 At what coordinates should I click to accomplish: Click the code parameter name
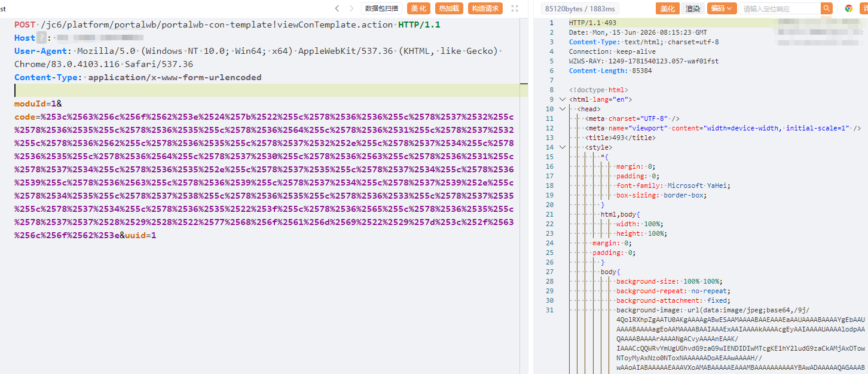tap(25, 117)
